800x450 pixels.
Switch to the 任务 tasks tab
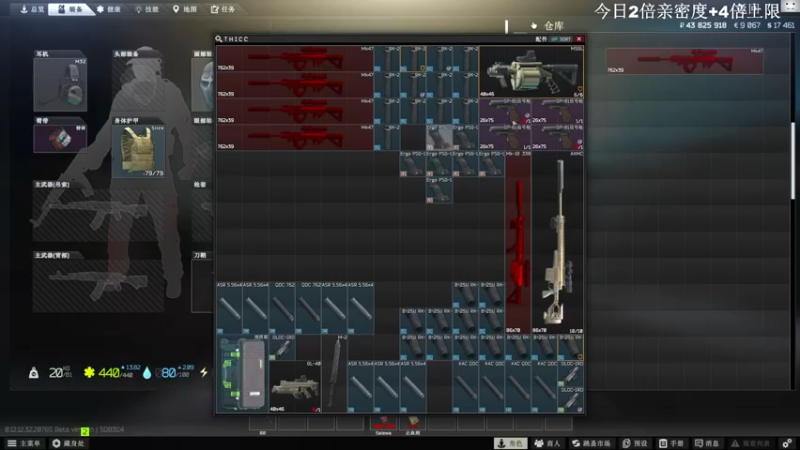click(223, 9)
